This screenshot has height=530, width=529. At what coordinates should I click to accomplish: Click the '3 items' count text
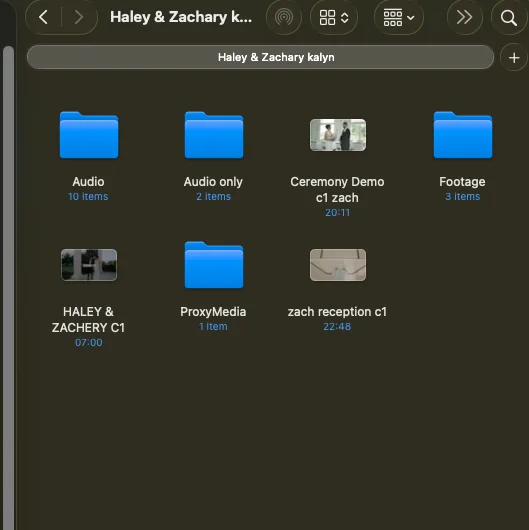coord(462,196)
